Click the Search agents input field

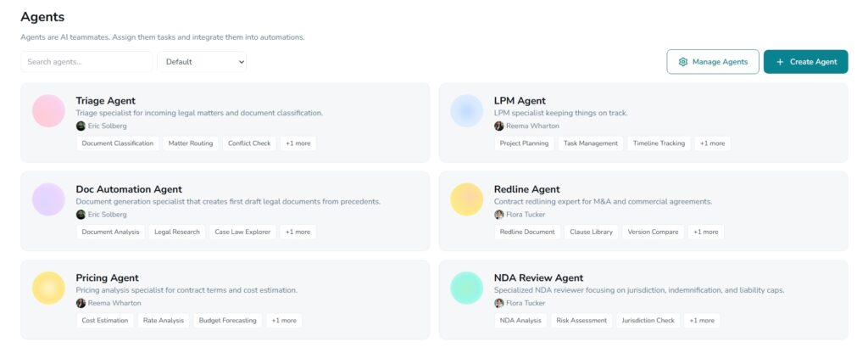click(x=86, y=62)
